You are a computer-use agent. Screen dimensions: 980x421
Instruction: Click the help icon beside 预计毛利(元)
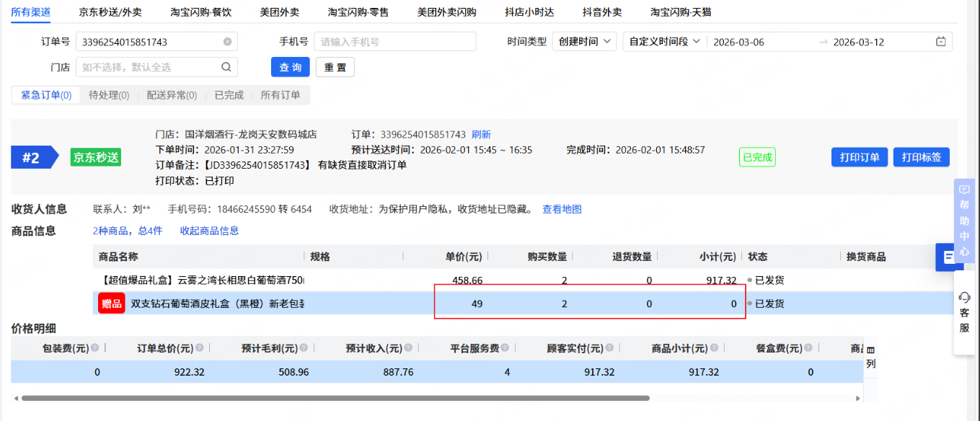click(x=304, y=348)
